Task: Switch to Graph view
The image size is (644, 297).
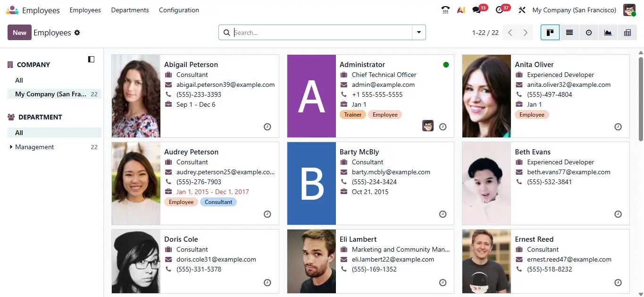Action: [608, 33]
